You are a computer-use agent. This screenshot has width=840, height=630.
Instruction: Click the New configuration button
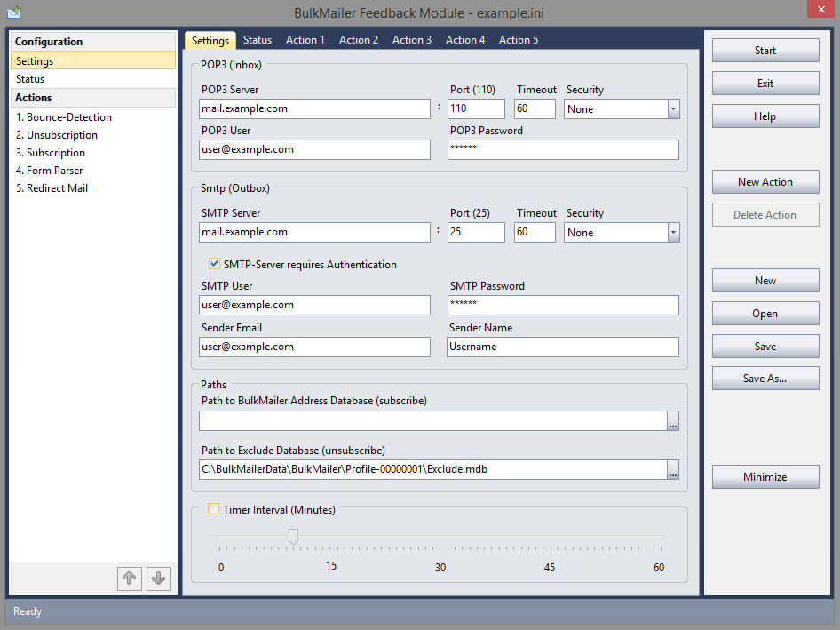click(765, 281)
